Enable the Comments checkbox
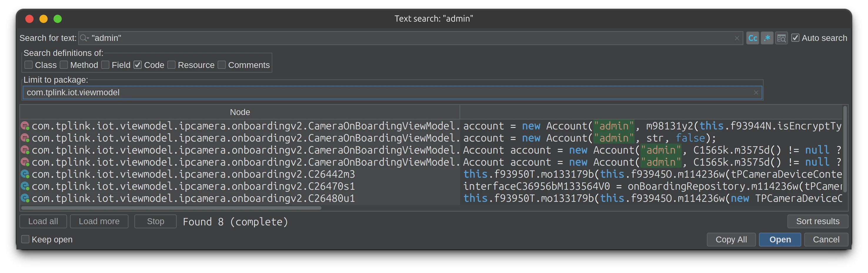The height and width of the screenshot is (273, 868). [222, 65]
